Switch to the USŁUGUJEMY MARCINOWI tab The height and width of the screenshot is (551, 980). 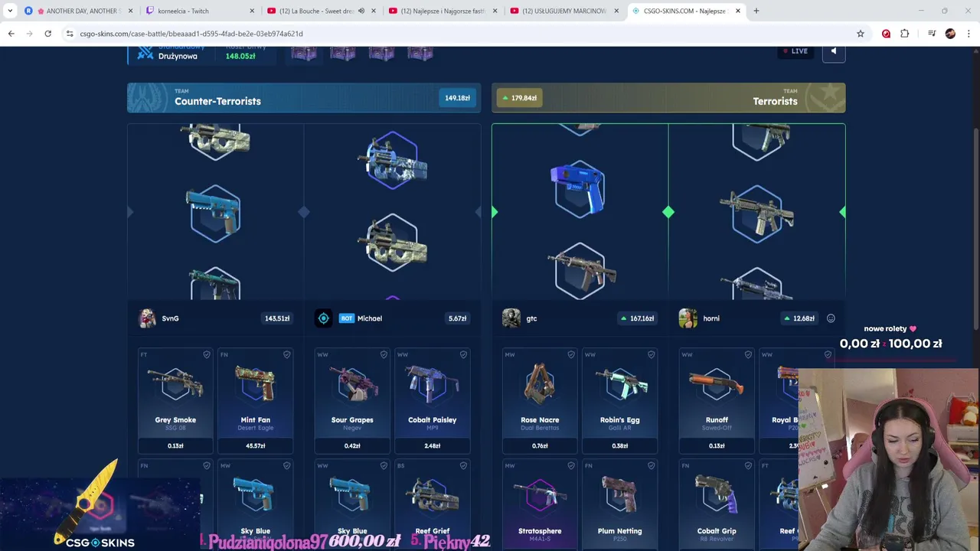(564, 11)
